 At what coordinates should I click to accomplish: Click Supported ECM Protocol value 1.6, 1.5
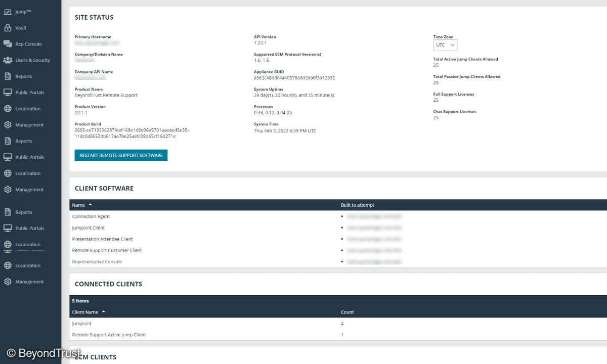[262, 60]
